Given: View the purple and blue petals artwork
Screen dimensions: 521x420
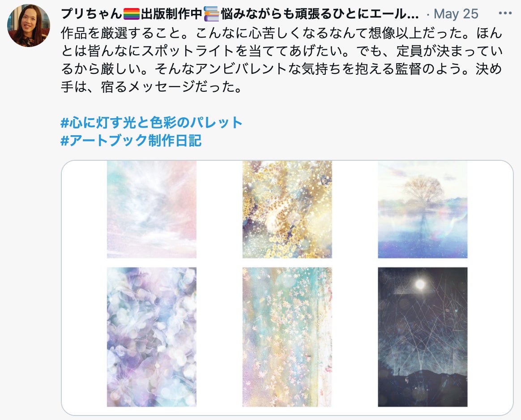Looking at the screenshot, I should pyautogui.click(x=152, y=337).
